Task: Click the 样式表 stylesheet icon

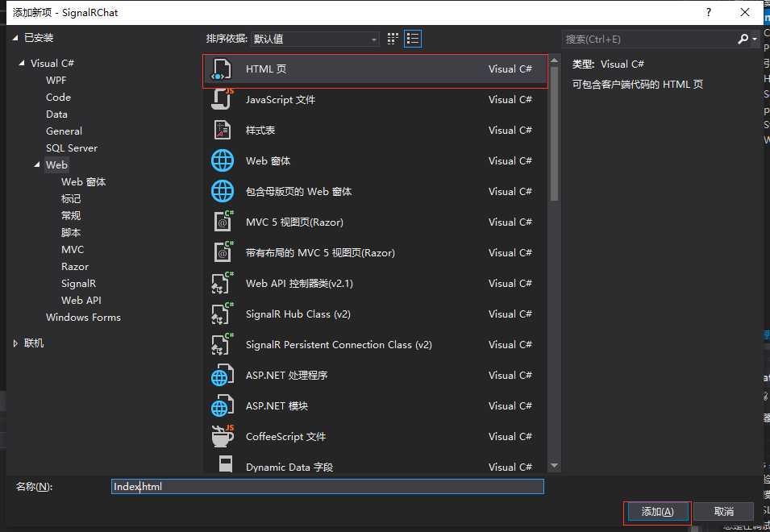Action: [x=223, y=130]
